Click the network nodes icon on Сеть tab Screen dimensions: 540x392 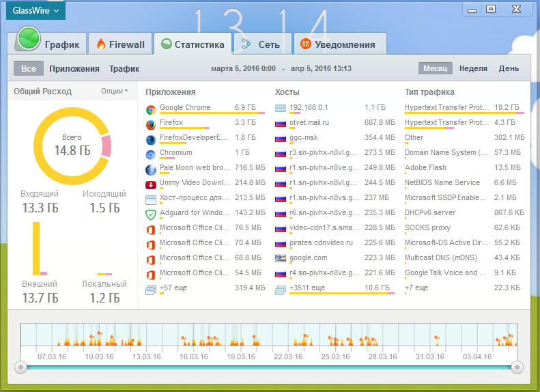click(x=246, y=44)
